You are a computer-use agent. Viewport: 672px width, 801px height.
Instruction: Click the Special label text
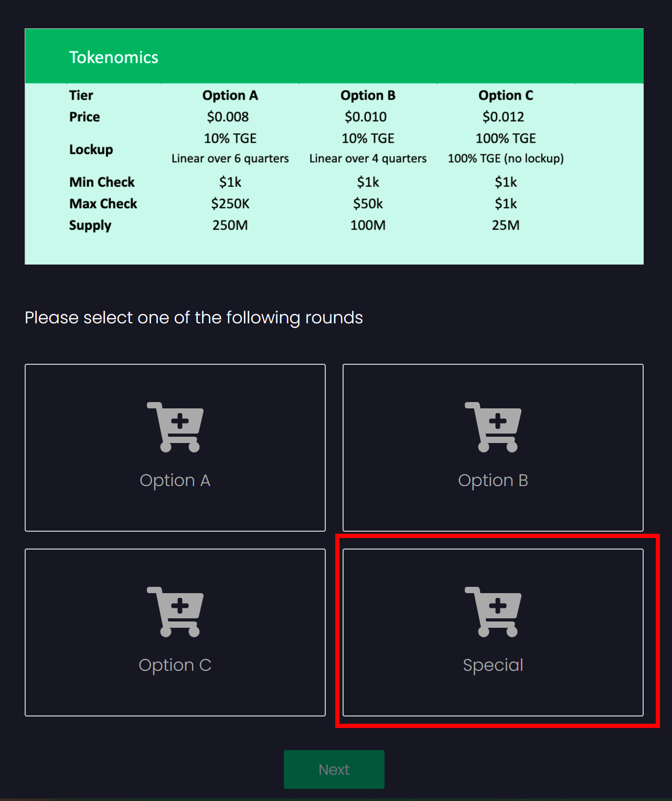tap(493, 665)
